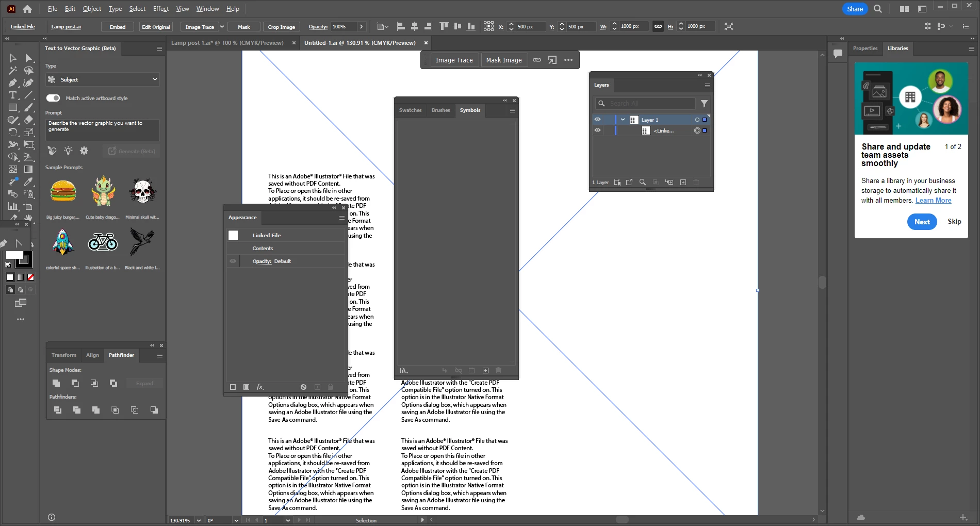The image size is (980, 526).
Task: Click Linked File white swatch in Appearance
Action: (x=233, y=235)
